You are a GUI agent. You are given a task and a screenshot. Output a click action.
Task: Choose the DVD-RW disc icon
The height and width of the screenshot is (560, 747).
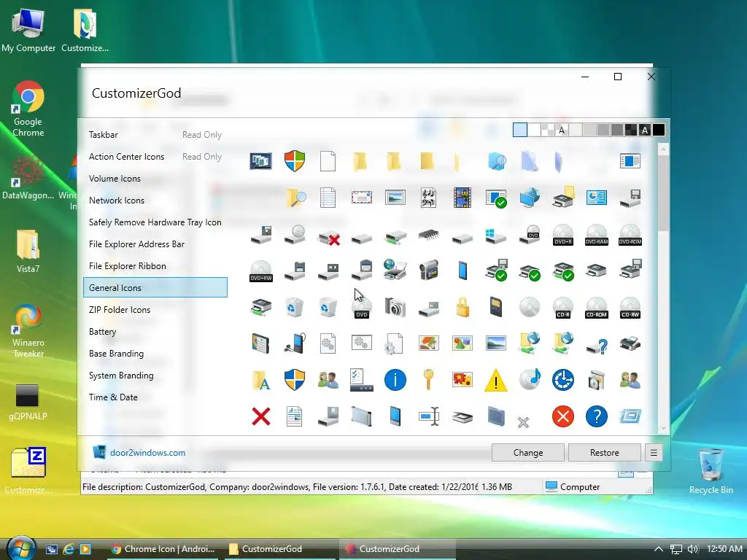261,271
